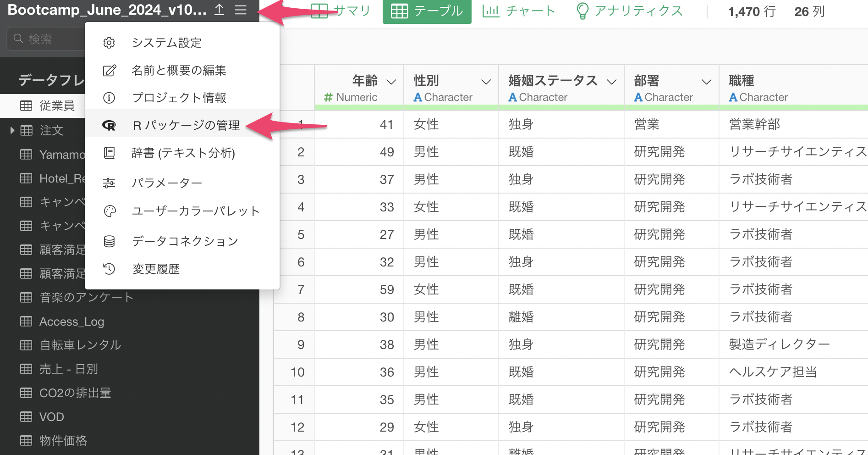
Task: Click the database icon for データコネクション
Action: [109, 241]
